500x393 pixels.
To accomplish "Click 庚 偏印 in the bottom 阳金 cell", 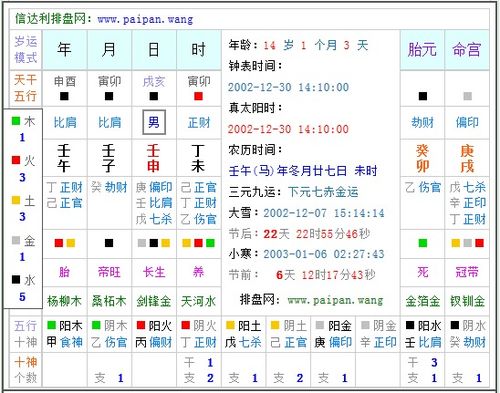I will tap(333, 342).
